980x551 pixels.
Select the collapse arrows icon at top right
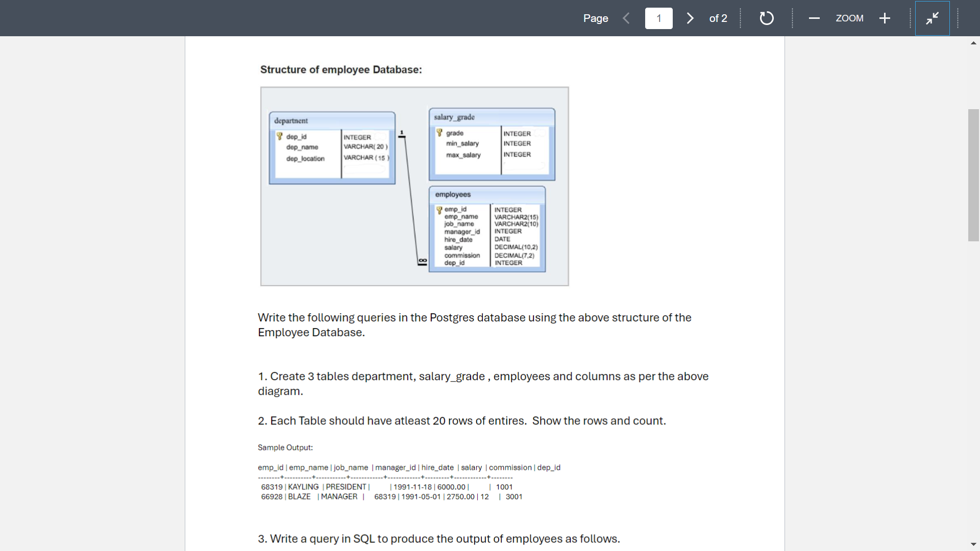pos(932,18)
